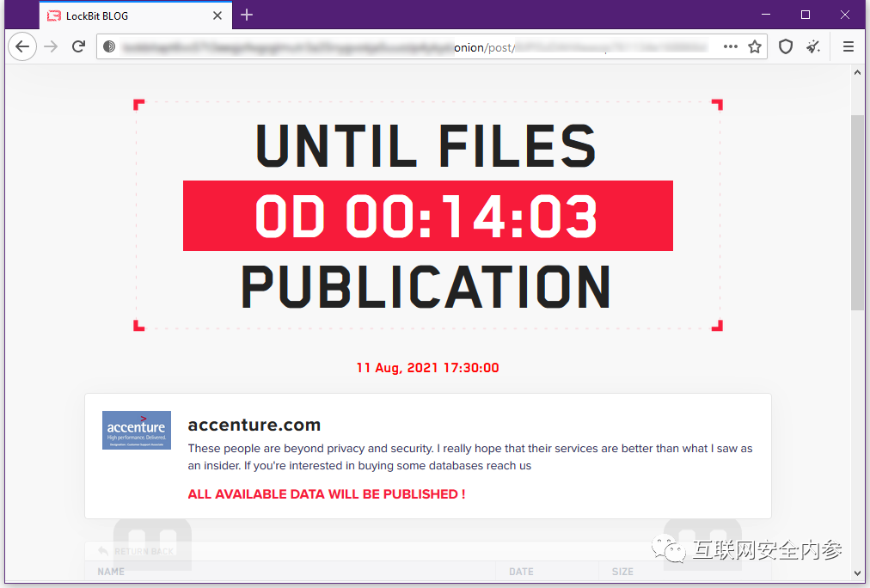Click the RETURN BACK link
The height and width of the screenshot is (588, 870).
pyautogui.click(x=136, y=551)
